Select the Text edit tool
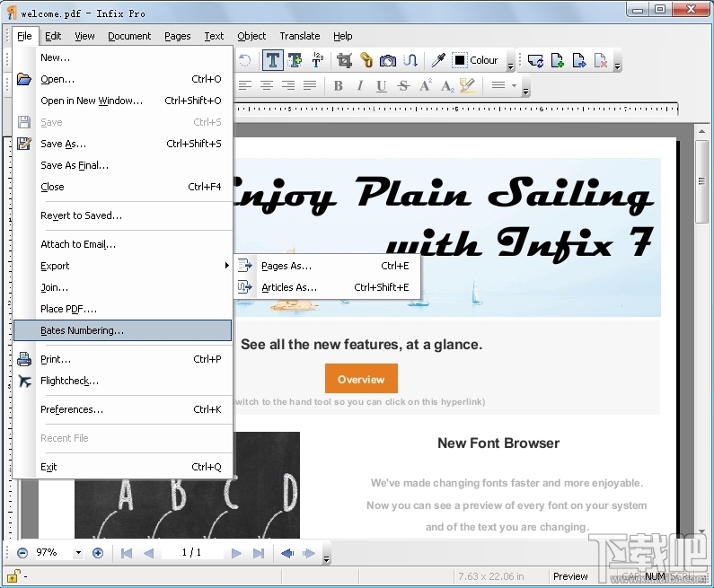Image resolution: width=714 pixels, height=588 pixels. [x=273, y=60]
